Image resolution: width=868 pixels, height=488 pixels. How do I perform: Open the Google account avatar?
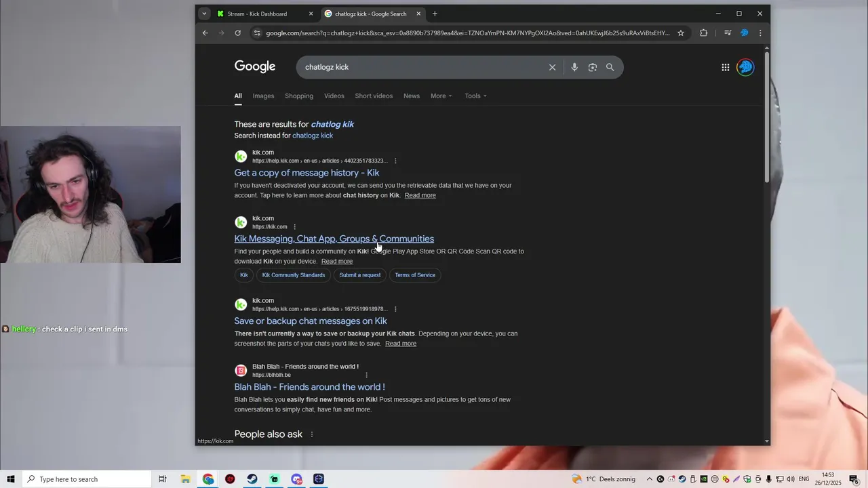coord(745,67)
